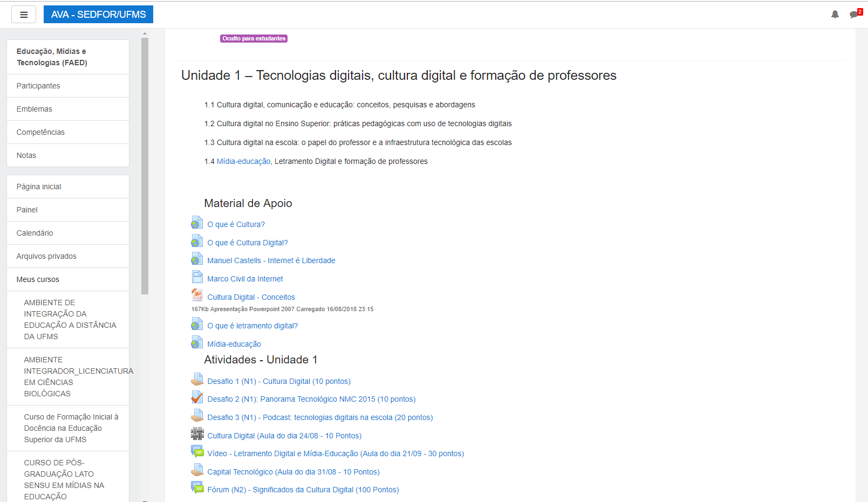Open Desafio 3 Podcast assignment link
The image size is (868, 502).
click(320, 417)
